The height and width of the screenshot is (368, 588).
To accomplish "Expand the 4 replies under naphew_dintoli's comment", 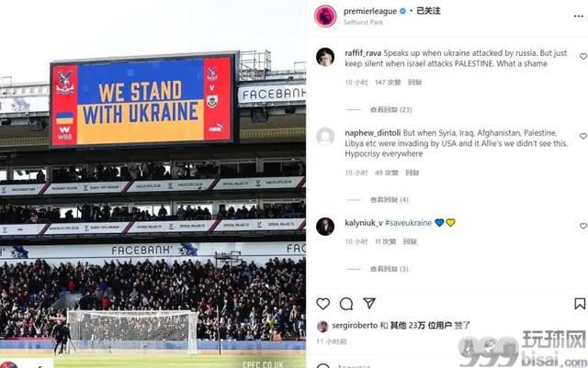I will [389, 200].
